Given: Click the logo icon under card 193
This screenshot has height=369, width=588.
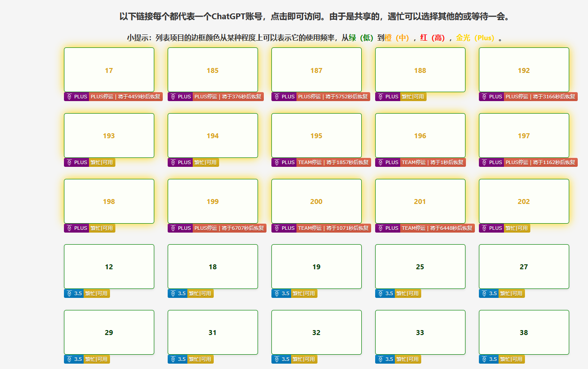Looking at the screenshot, I should [69, 162].
